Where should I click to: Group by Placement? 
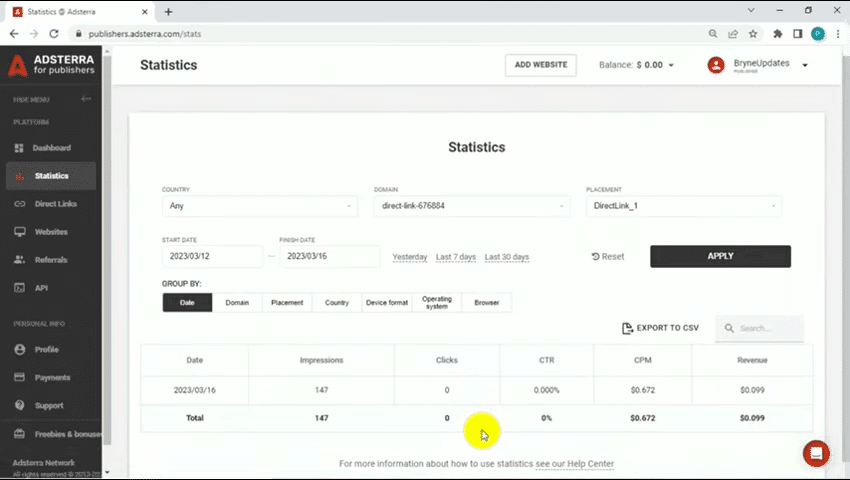287,303
